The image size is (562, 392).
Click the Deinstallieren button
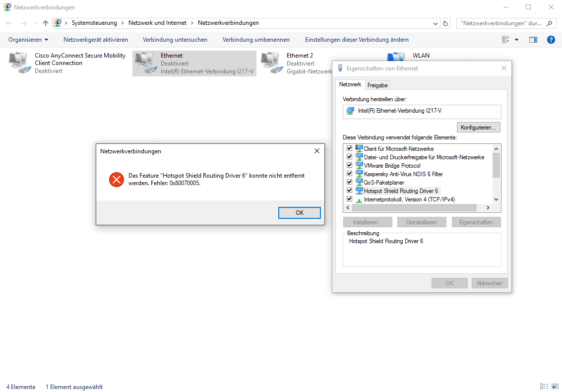pyautogui.click(x=422, y=222)
